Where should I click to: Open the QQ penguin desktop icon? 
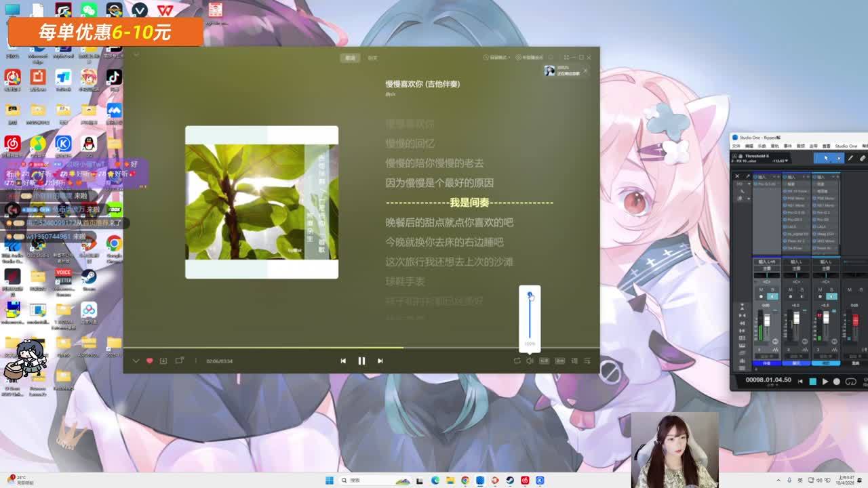89,145
